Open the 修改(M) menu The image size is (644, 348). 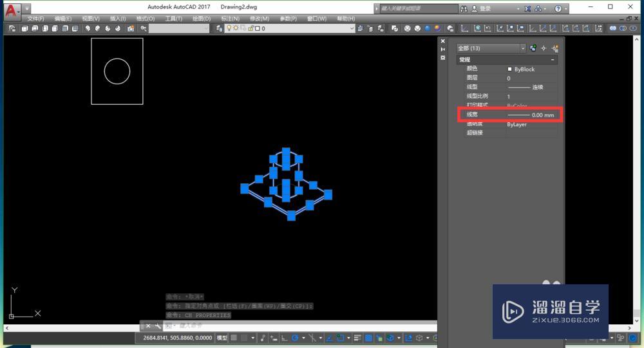[x=259, y=19]
